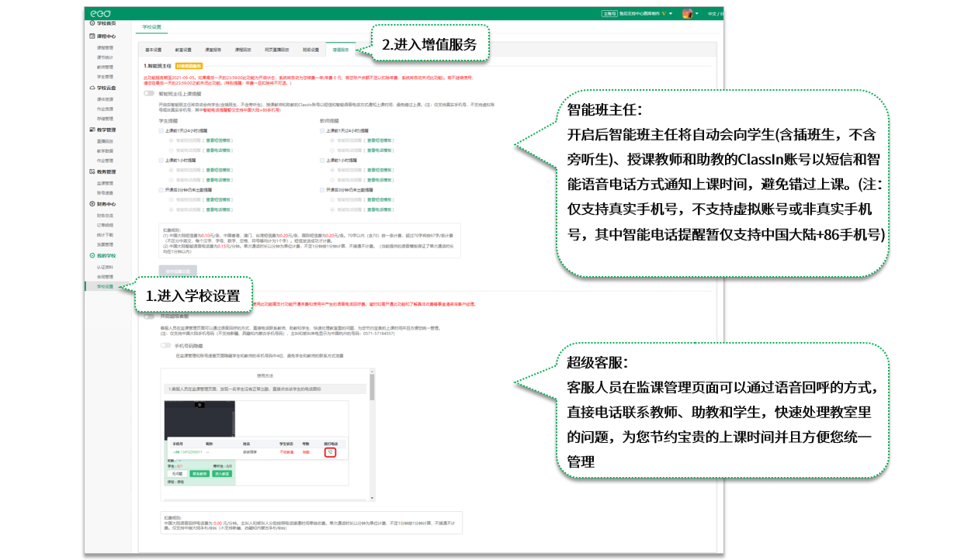Viewport: 961px width, 560px height.
Task: Open 查看电话模板 link for teacher 开课后3分钟
Action: click(379, 208)
